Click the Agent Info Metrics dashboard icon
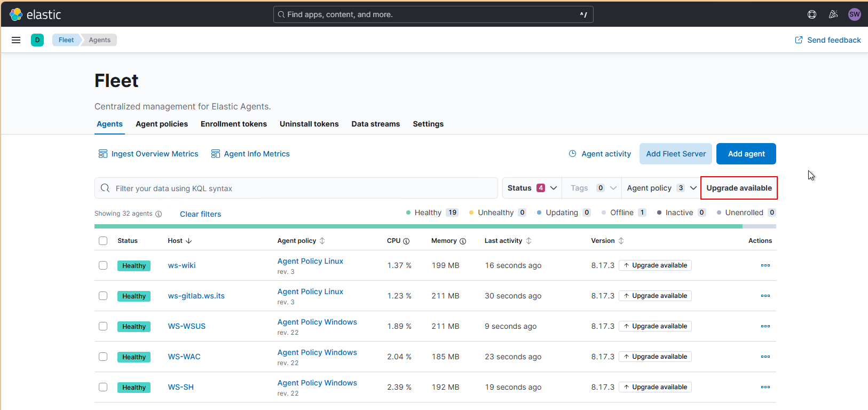The width and height of the screenshot is (868, 410). tap(216, 154)
